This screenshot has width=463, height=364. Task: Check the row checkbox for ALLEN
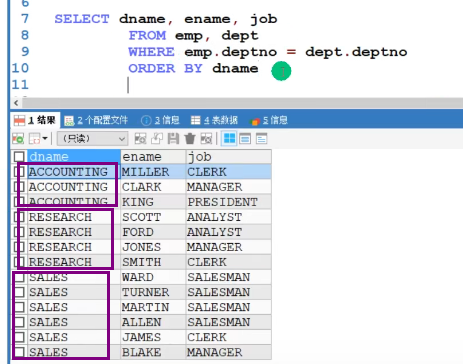point(19,322)
